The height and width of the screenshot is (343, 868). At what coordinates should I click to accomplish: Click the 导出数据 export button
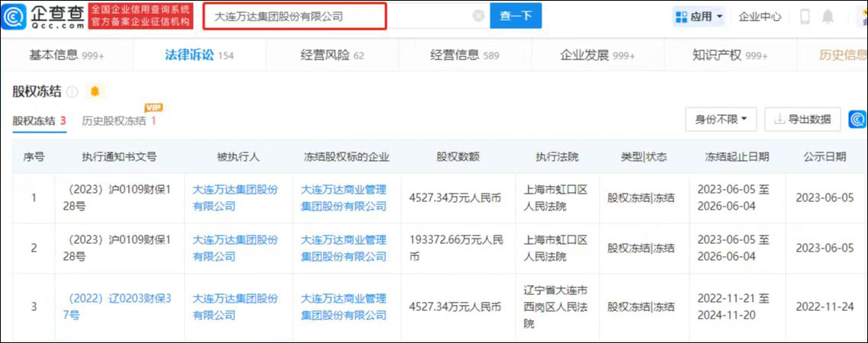(802, 119)
